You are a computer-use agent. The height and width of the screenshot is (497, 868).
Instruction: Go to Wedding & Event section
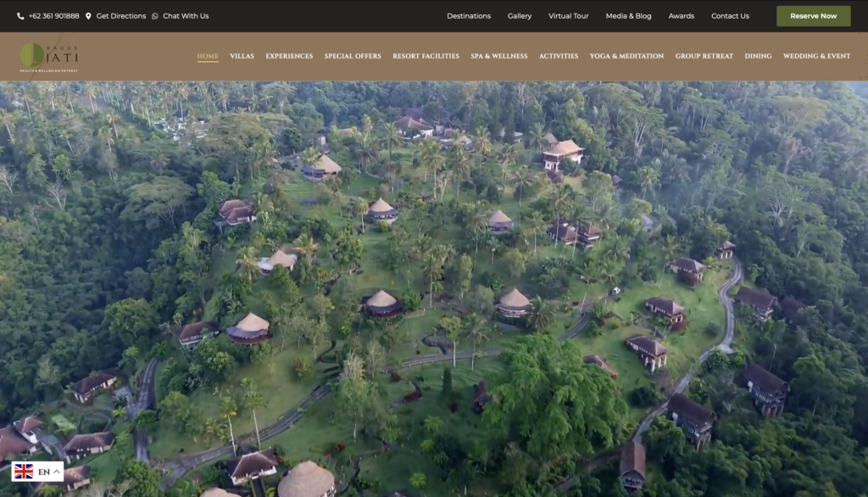coord(816,57)
